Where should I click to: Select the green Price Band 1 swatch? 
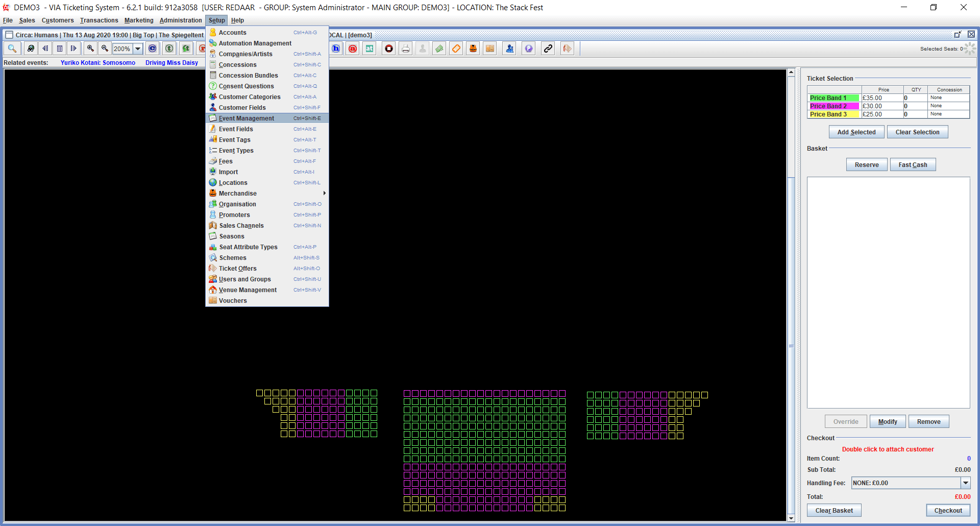pyautogui.click(x=834, y=98)
